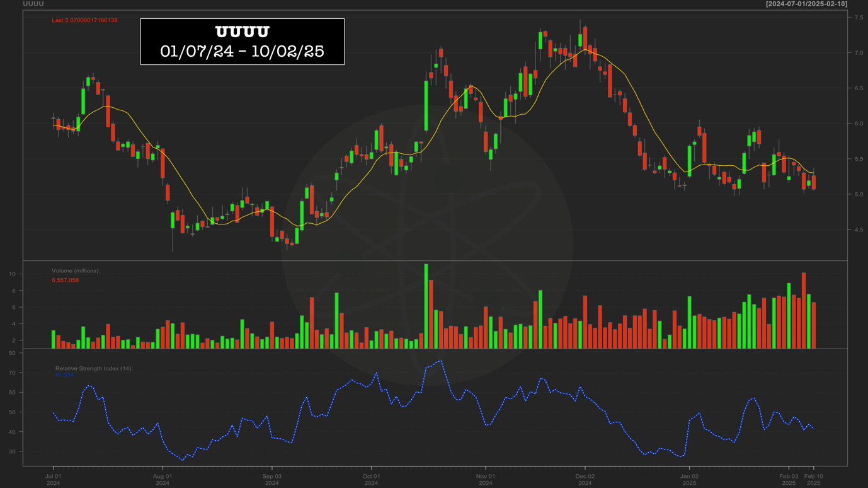This screenshot has height=488, width=868.
Task: Click the 4 tick on the volume axis
Action: point(13,324)
